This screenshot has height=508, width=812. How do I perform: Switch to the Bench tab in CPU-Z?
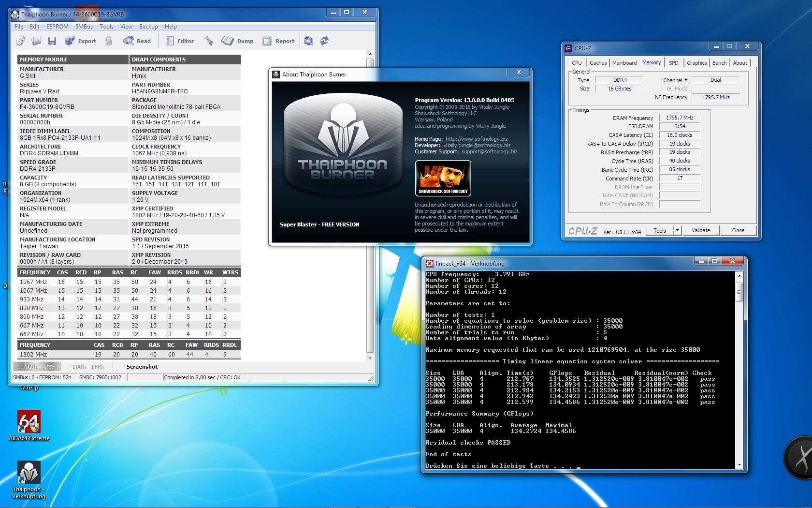pyautogui.click(x=719, y=63)
